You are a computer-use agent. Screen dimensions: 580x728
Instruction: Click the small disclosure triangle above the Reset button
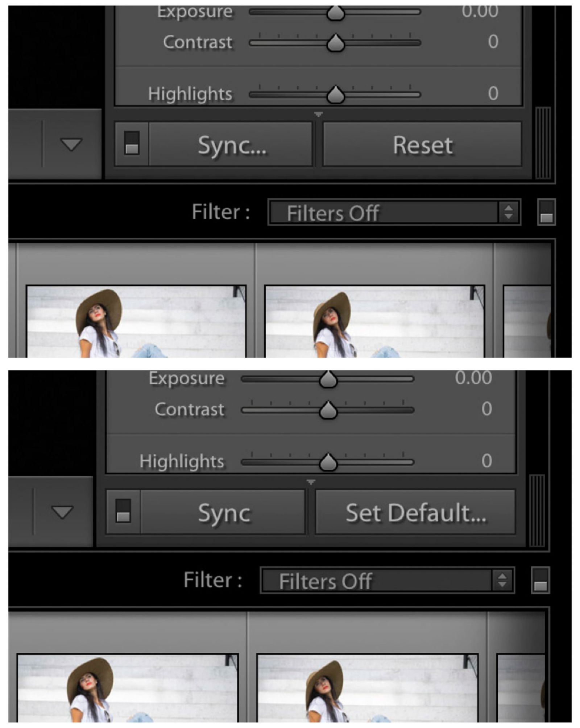318,114
